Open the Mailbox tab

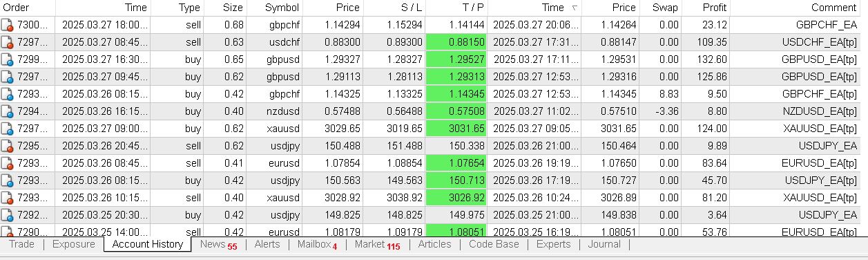318,245
